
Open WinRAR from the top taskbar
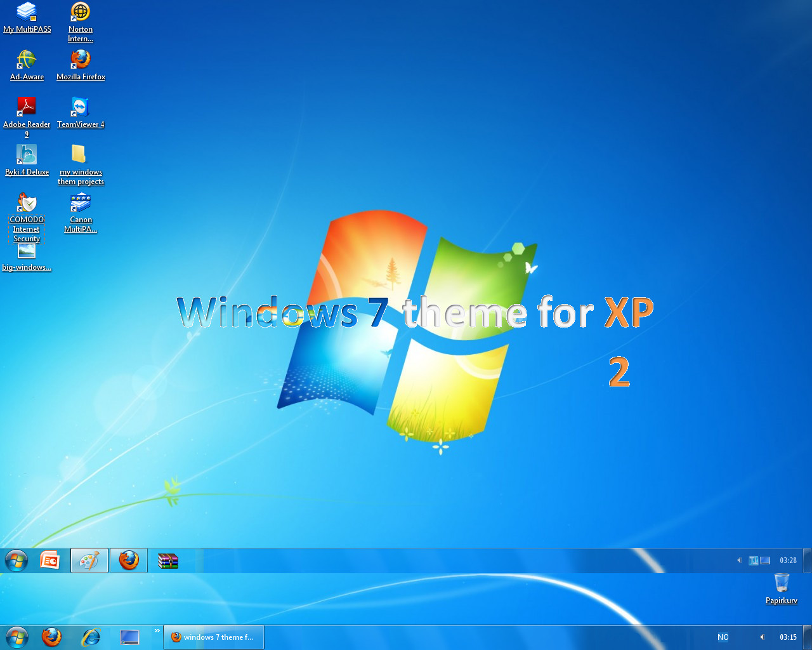pos(167,560)
